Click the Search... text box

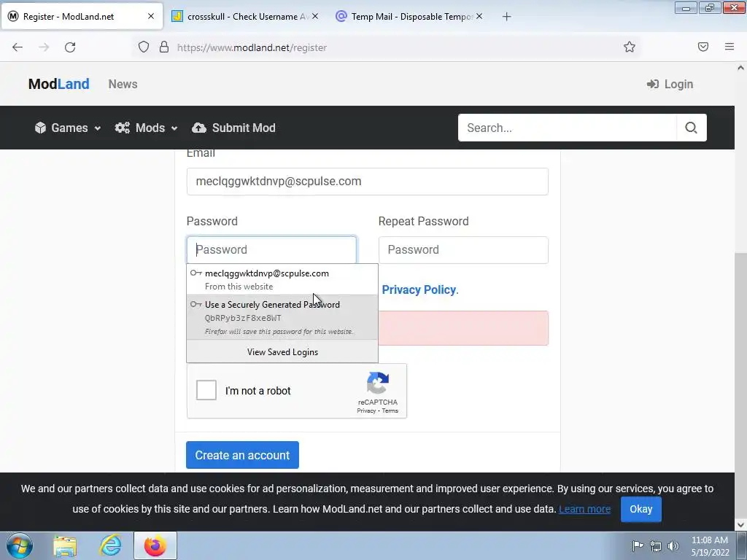coord(568,128)
